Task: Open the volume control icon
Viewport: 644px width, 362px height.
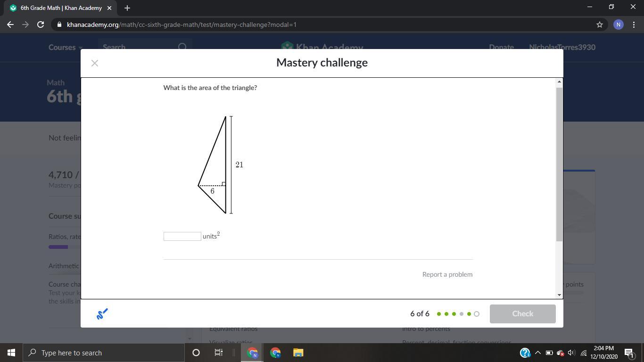Action: click(x=571, y=353)
